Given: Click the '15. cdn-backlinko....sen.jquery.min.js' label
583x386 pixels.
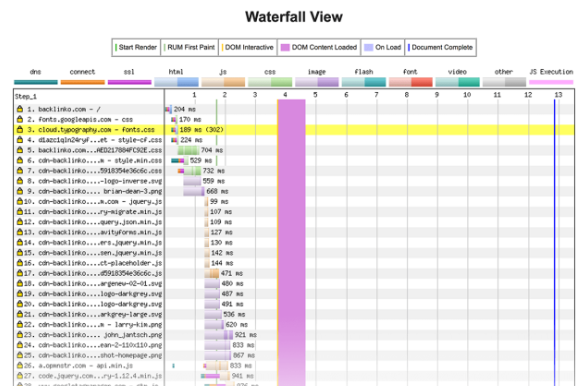Looking at the screenshot, I should point(93,252).
